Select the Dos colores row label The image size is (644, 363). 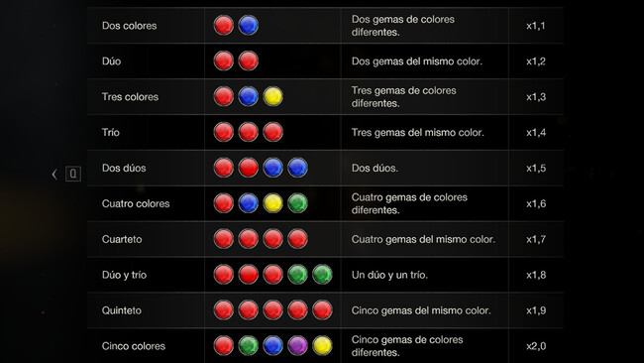click(x=130, y=26)
